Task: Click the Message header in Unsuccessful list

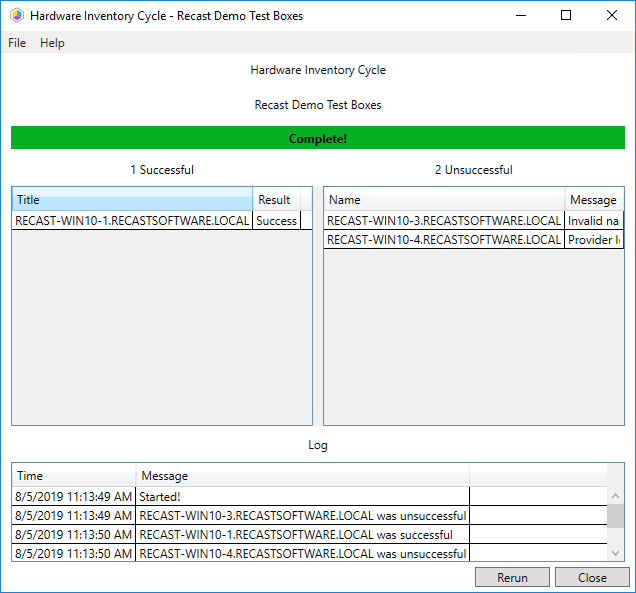Action: 594,200
